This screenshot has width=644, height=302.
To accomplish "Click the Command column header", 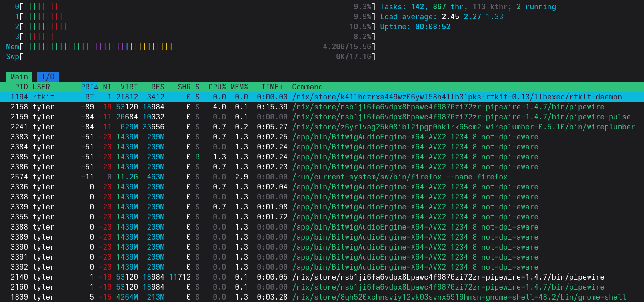I will 307,87.
